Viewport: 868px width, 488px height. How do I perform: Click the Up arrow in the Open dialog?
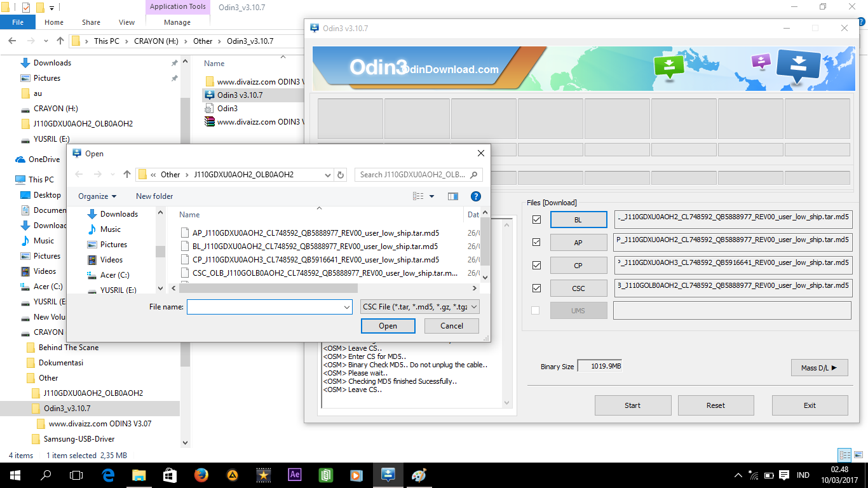tap(127, 174)
